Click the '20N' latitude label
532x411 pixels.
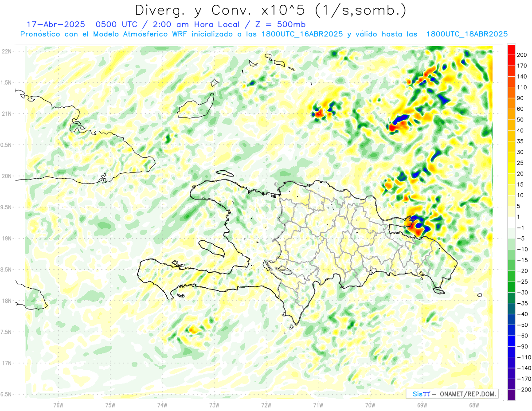[7, 176]
